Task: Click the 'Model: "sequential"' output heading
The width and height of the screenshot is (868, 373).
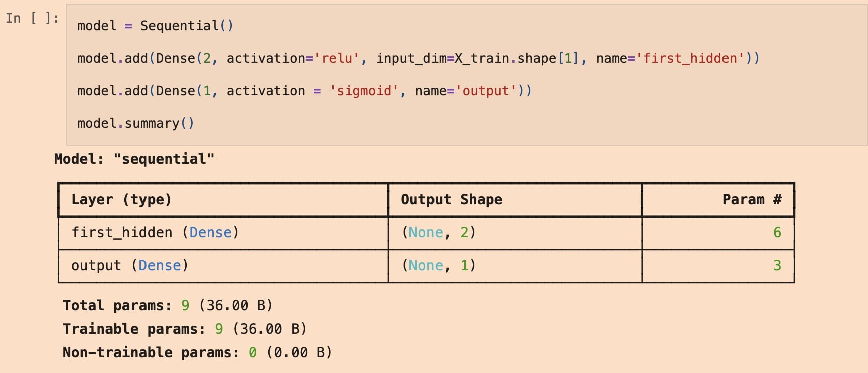Action: (x=134, y=159)
